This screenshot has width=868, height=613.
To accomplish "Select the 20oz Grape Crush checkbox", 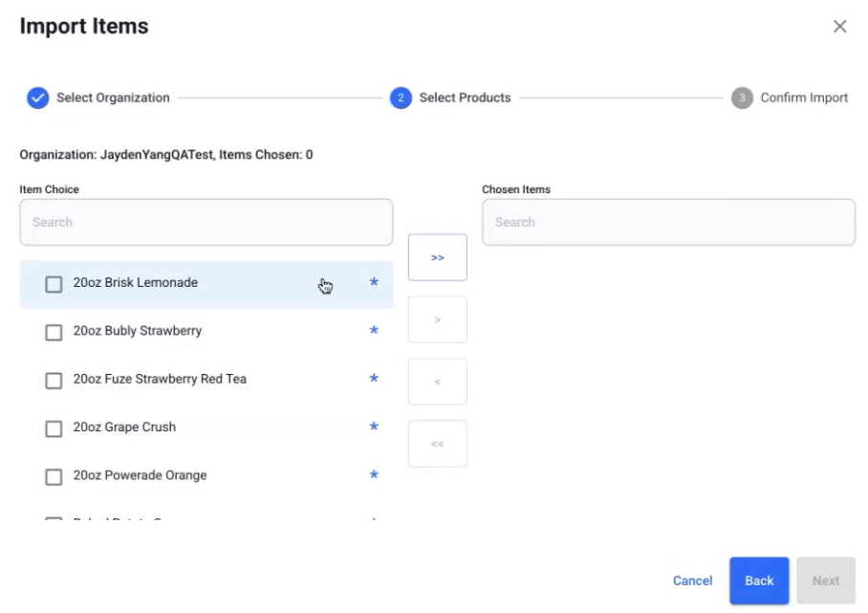I will click(x=54, y=428).
